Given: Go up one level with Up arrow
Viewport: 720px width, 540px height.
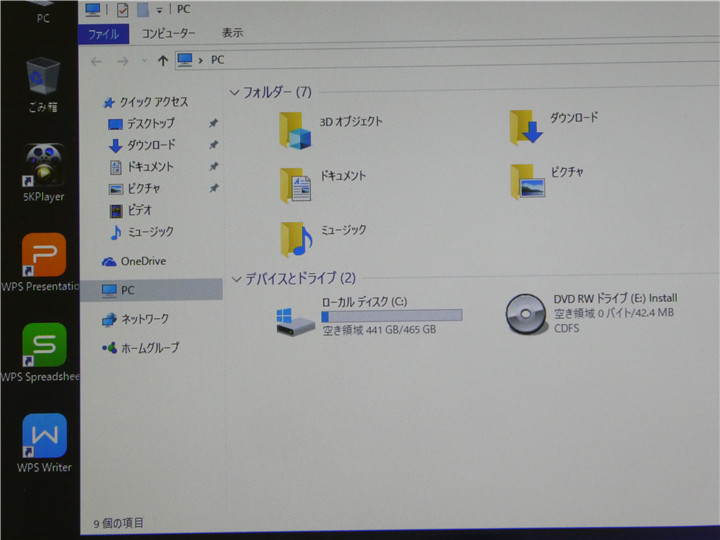Looking at the screenshot, I should [x=163, y=61].
